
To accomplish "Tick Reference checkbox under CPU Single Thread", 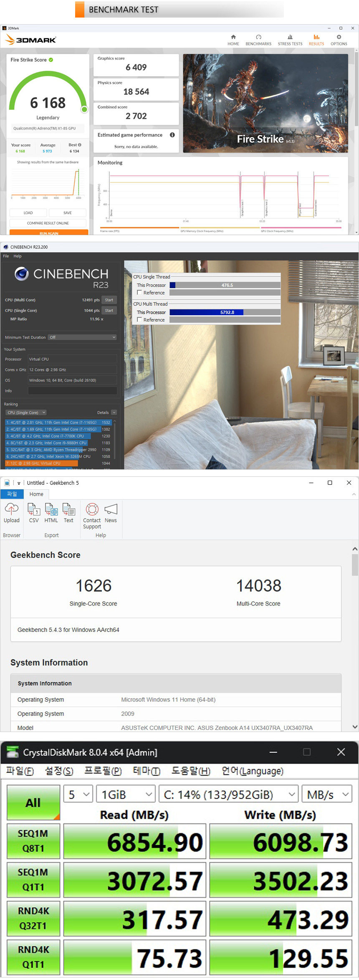I will (139, 293).
